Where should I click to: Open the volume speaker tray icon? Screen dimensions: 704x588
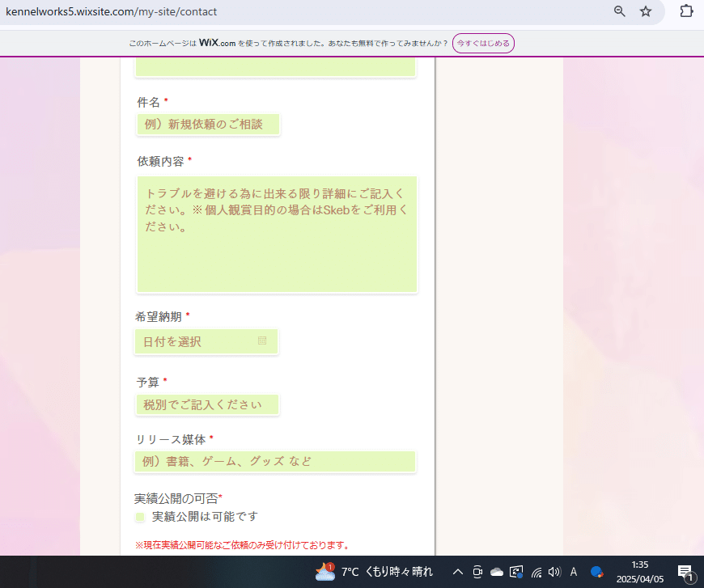554,572
